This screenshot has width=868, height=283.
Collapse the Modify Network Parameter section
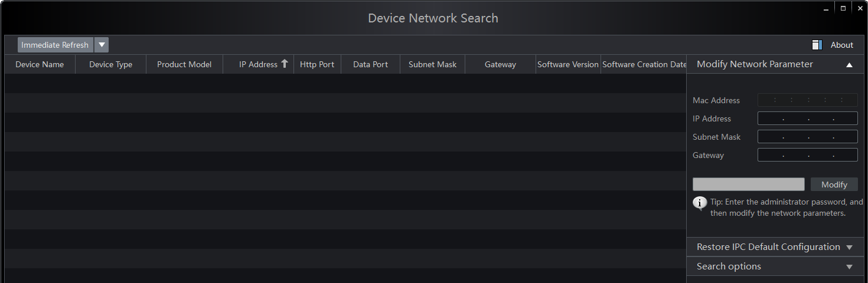pyautogui.click(x=849, y=65)
